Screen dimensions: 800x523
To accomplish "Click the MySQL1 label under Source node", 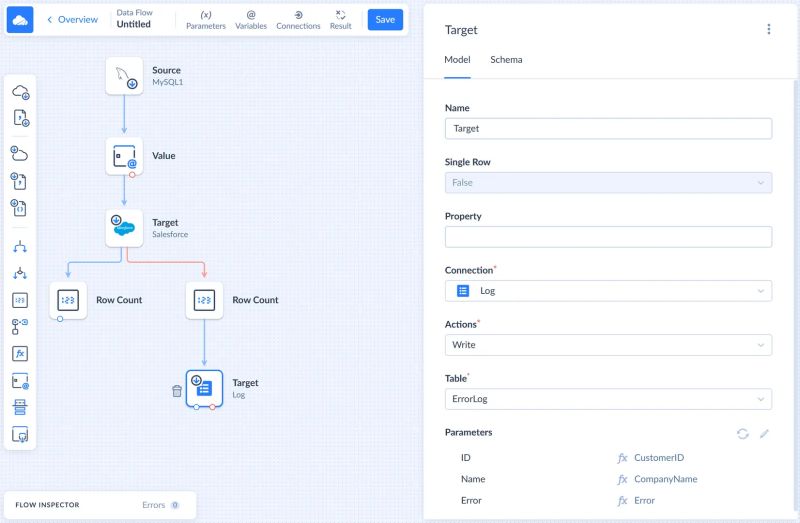I will click(167, 82).
